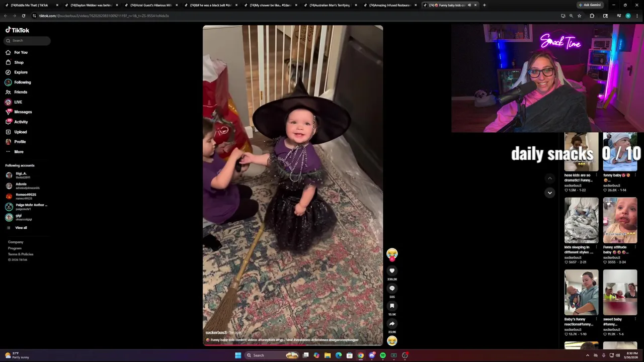Go to the previous video arrow
The width and height of the screenshot is (644, 362).
(x=549, y=178)
